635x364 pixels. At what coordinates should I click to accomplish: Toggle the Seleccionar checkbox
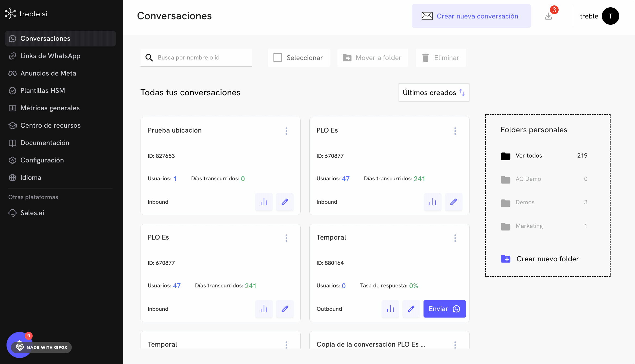[x=278, y=58]
